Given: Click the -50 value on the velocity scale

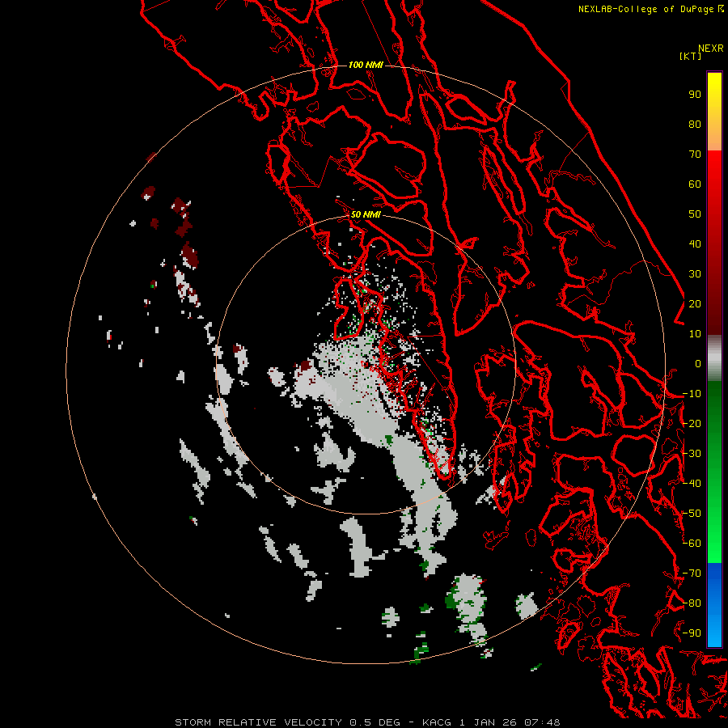Looking at the screenshot, I should (692, 514).
